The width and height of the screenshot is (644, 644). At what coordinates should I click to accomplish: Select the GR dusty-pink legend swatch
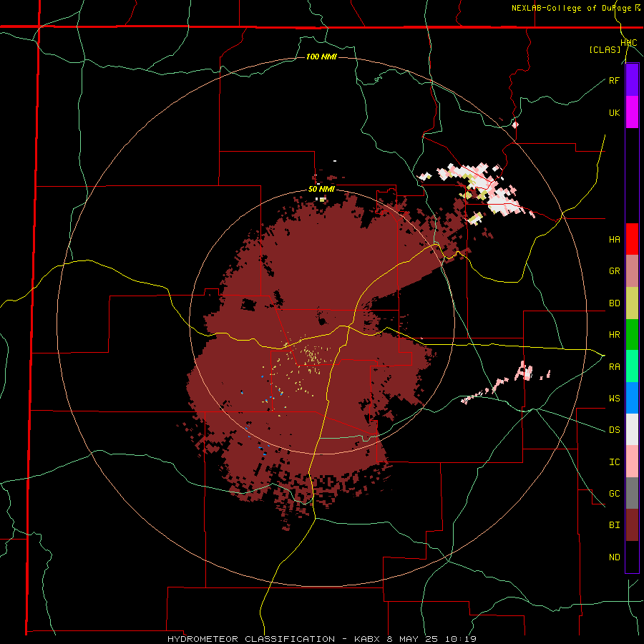(632, 271)
